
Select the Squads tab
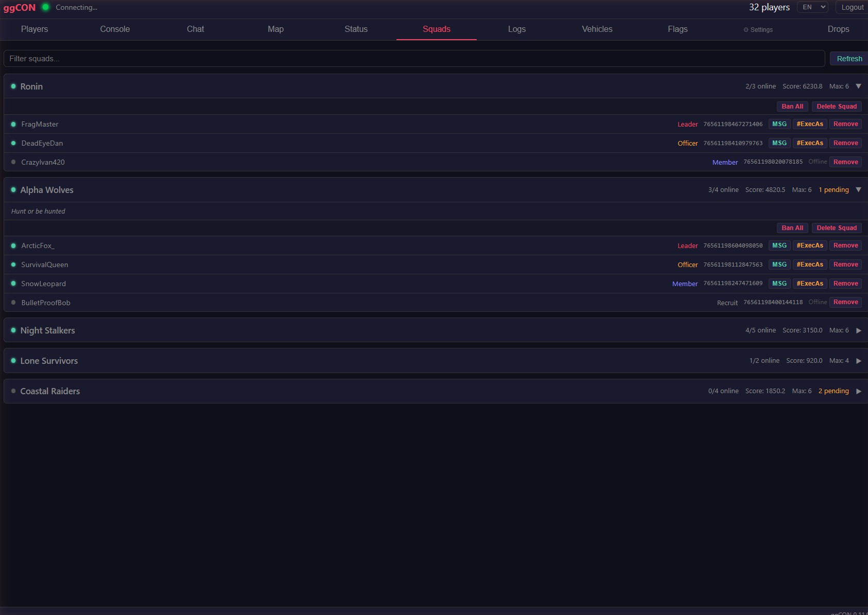pyautogui.click(x=437, y=29)
